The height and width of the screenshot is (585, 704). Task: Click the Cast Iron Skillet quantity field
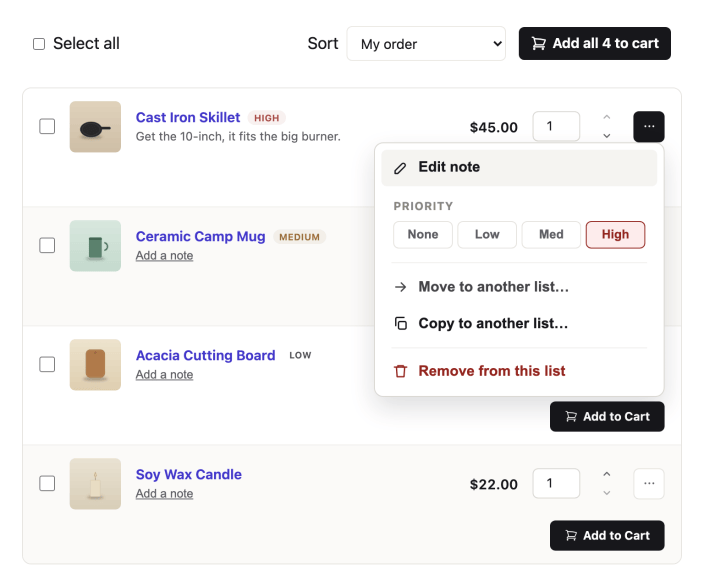pos(556,127)
